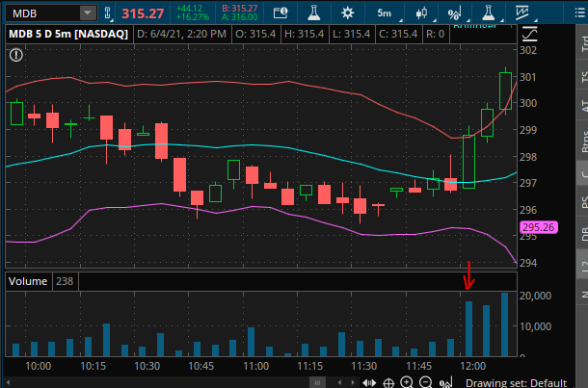
Task: Open the AT sidebar tab
Action: (x=583, y=106)
